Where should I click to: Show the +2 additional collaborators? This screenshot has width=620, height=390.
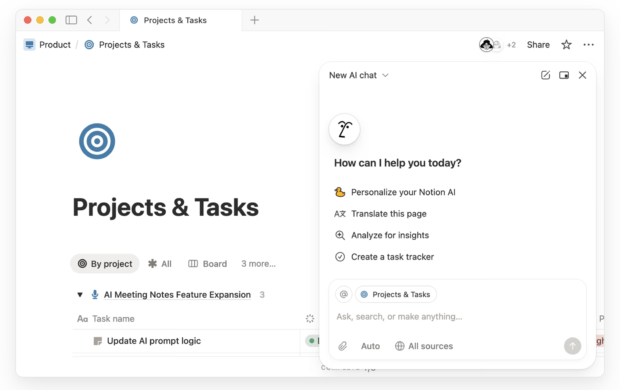tap(511, 45)
